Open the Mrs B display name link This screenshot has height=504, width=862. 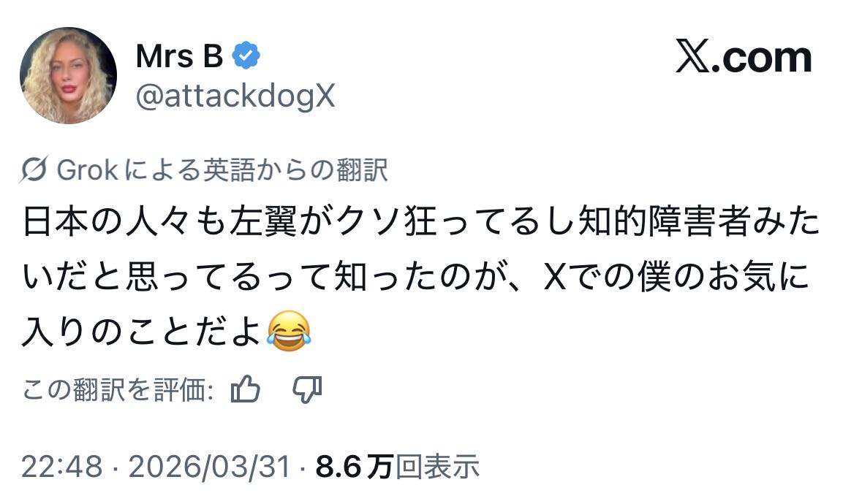click(179, 56)
